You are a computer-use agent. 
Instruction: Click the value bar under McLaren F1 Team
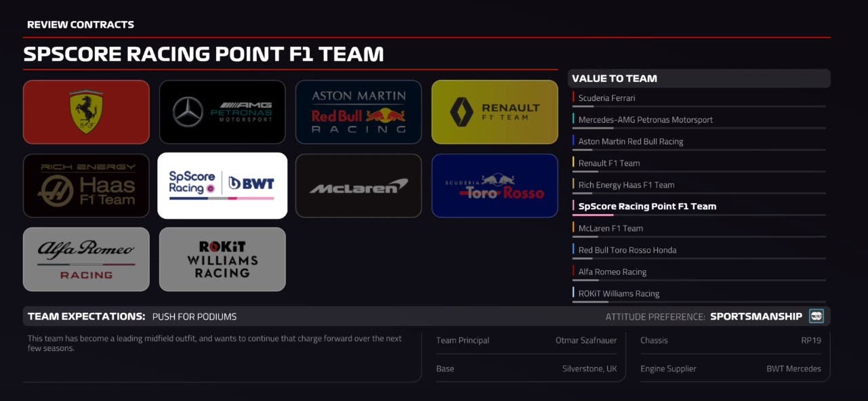pyautogui.click(x=699, y=236)
